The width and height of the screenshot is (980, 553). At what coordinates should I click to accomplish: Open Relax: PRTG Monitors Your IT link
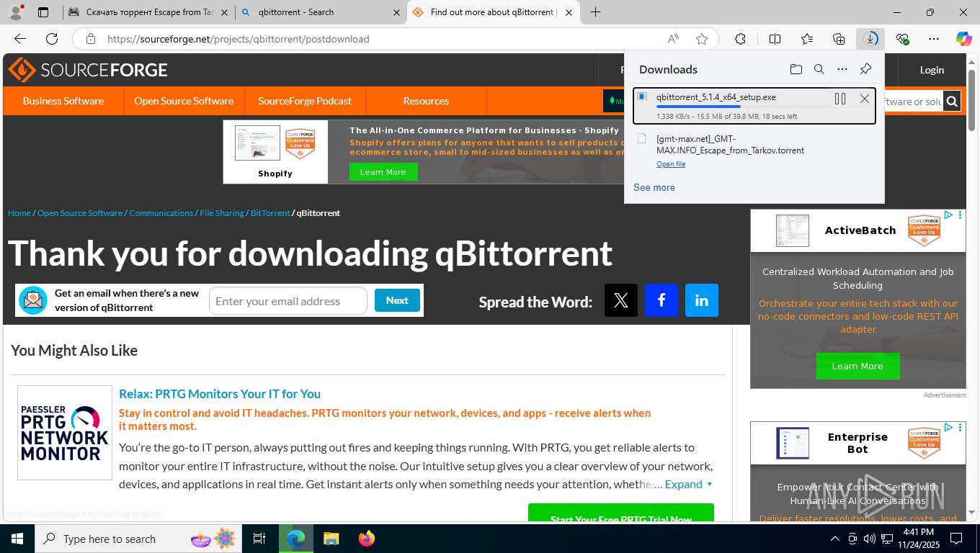pyautogui.click(x=220, y=394)
